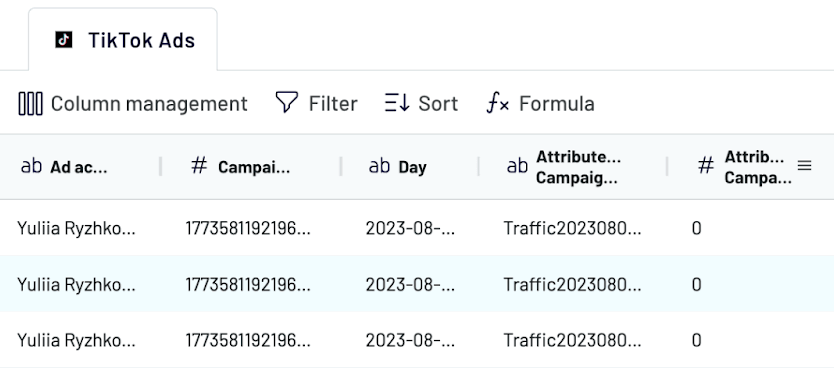Open Column management
834x368 pixels.
(x=133, y=103)
